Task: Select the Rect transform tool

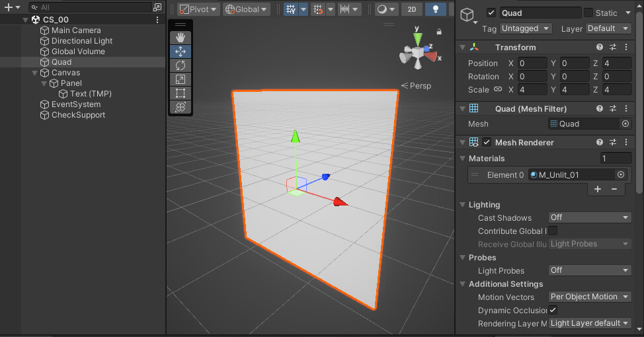Action: (x=181, y=93)
